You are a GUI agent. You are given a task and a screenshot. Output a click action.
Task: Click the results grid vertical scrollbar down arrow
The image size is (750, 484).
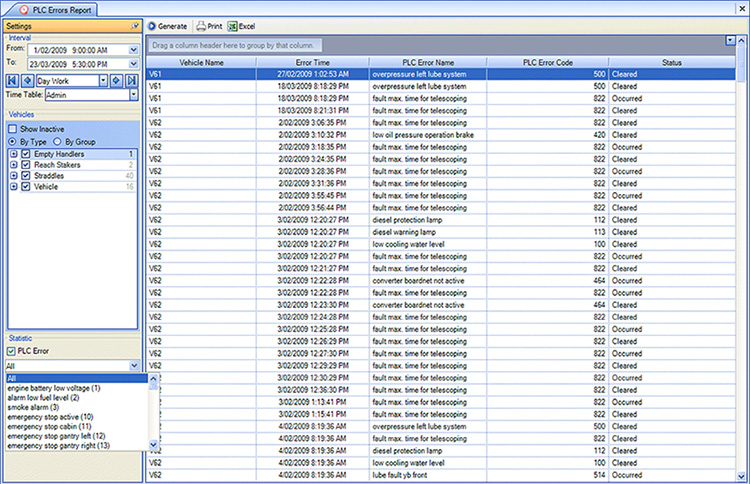click(x=741, y=476)
